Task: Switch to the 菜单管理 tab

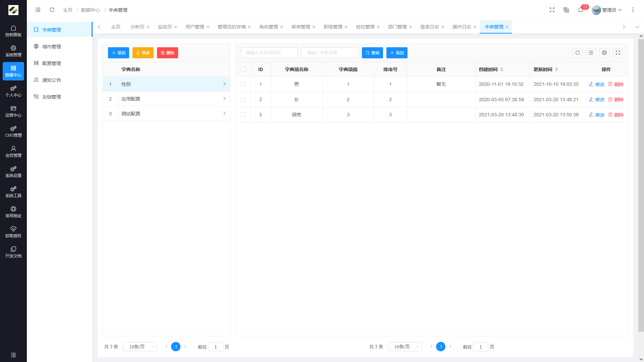Action: 301,27
